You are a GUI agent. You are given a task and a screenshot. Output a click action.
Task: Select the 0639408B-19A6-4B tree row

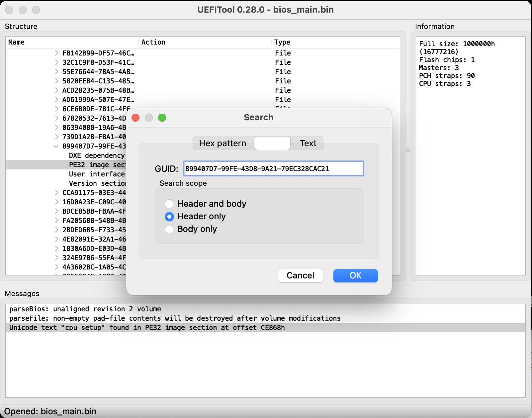(x=94, y=128)
